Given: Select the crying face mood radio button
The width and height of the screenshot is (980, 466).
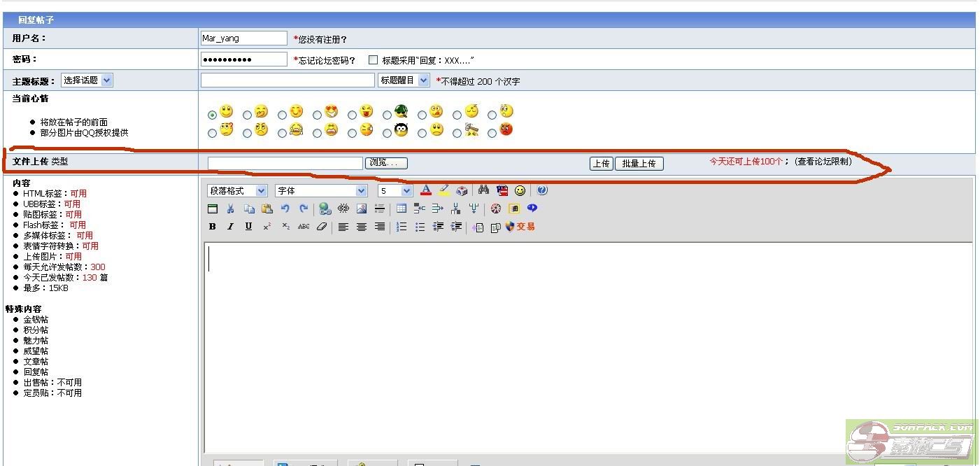Looking at the screenshot, I should click(282, 133).
